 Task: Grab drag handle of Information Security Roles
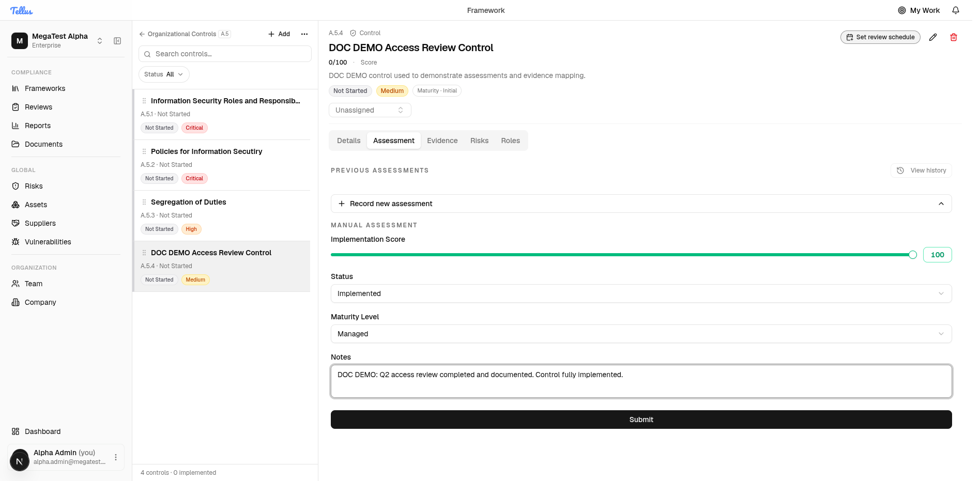coord(144,101)
